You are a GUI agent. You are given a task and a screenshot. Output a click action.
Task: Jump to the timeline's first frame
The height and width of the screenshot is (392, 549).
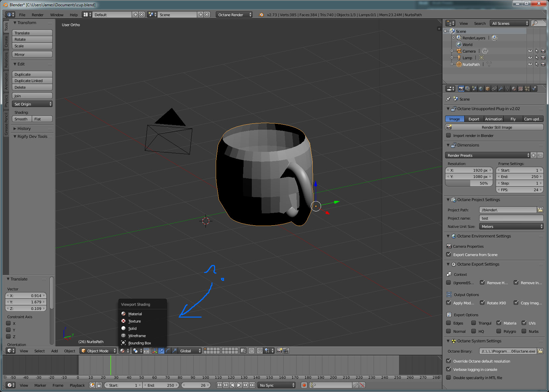[219, 385]
